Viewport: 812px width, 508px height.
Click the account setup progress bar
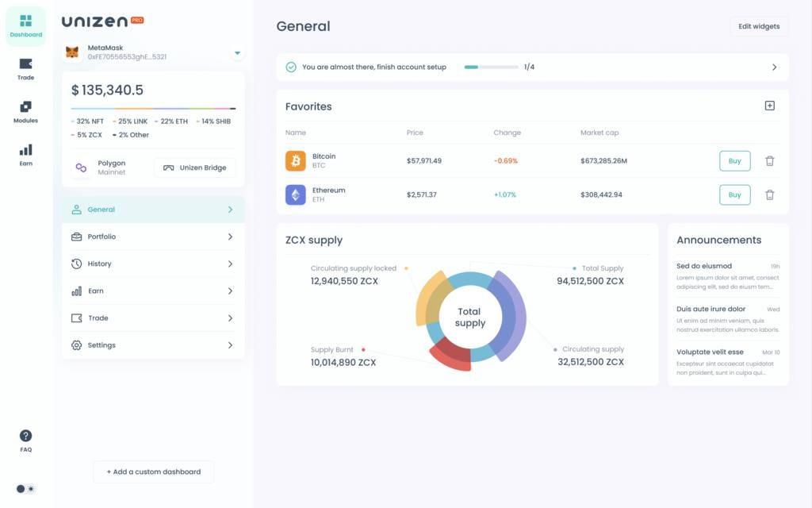[491, 67]
